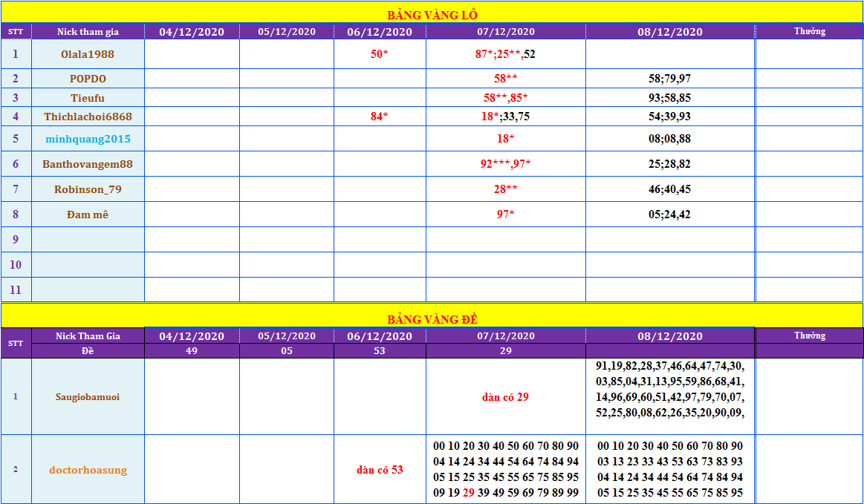Image resolution: width=864 pixels, height=504 pixels.
Task: Select the '58**' cell in the POPDO row
Action: click(506, 79)
